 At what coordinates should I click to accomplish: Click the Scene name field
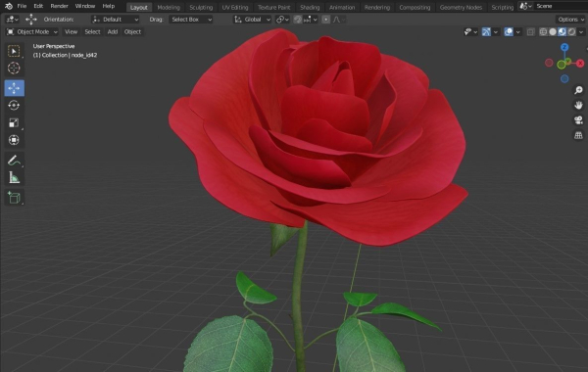pyautogui.click(x=561, y=6)
